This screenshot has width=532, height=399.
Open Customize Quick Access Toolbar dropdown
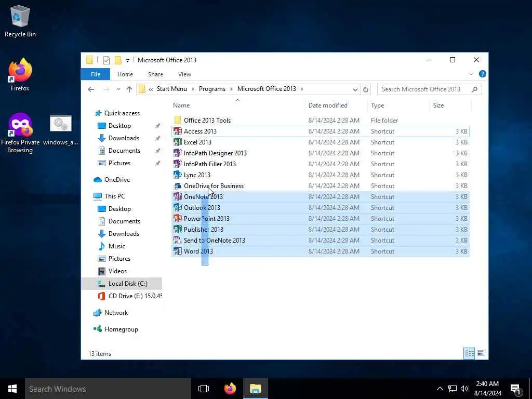(x=127, y=61)
